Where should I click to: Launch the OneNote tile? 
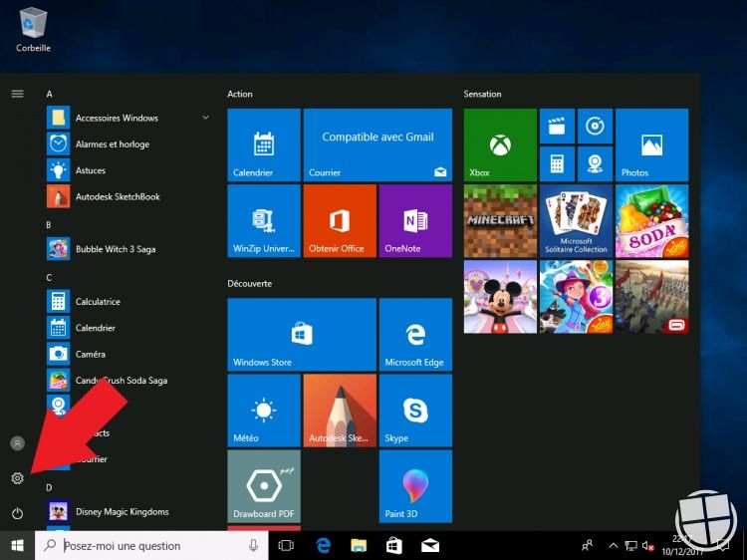(414, 221)
